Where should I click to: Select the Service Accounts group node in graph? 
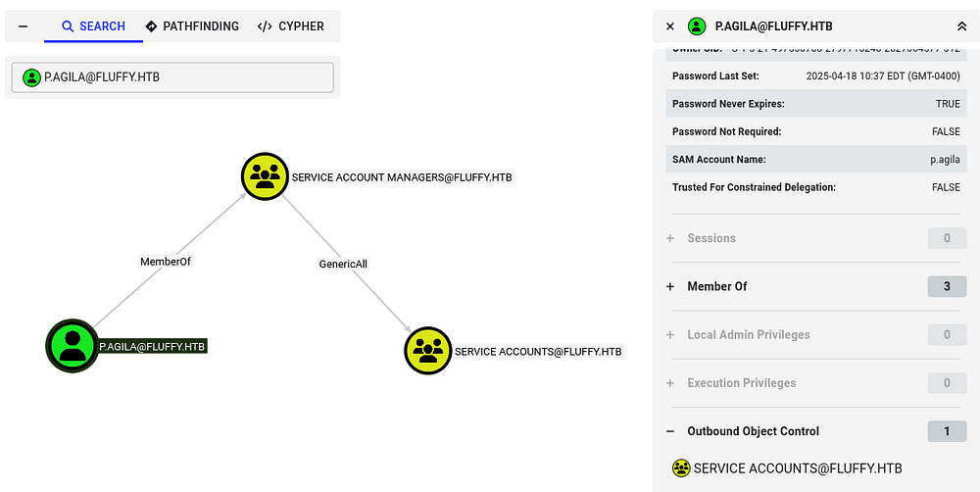point(428,350)
